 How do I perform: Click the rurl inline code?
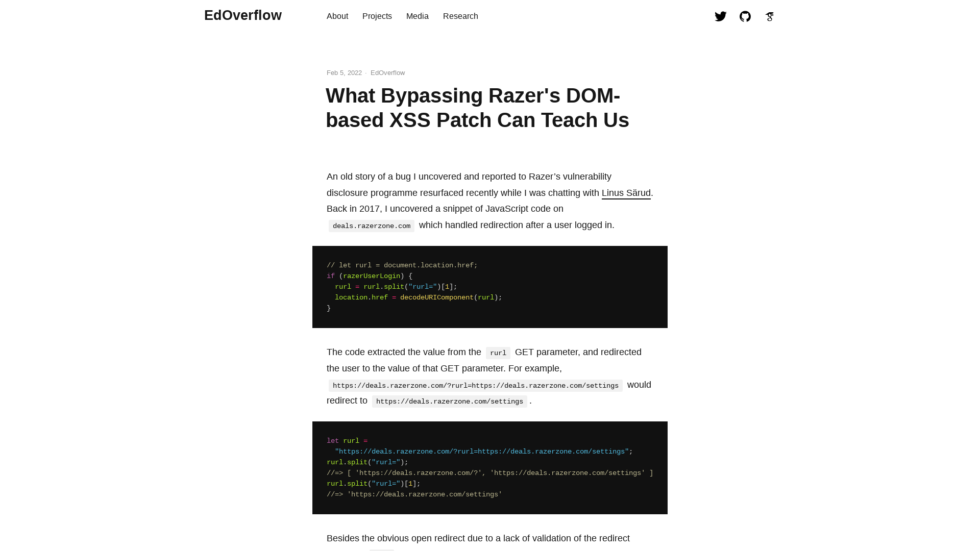[498, 353]
